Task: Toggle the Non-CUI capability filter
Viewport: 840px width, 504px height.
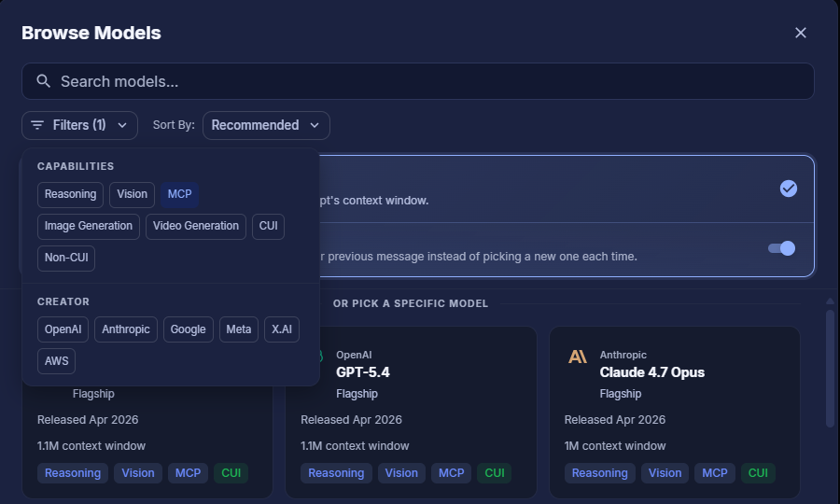Action: 66,258
